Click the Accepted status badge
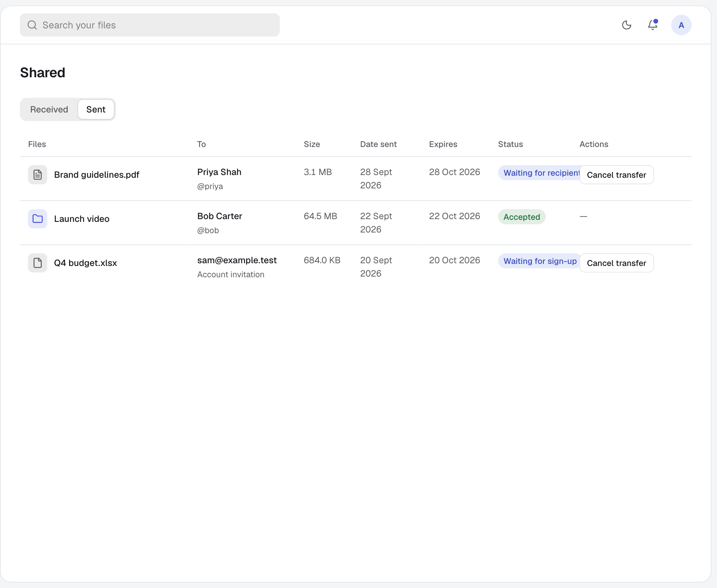The width and height of the screenshot is (717, 588). 522,217
